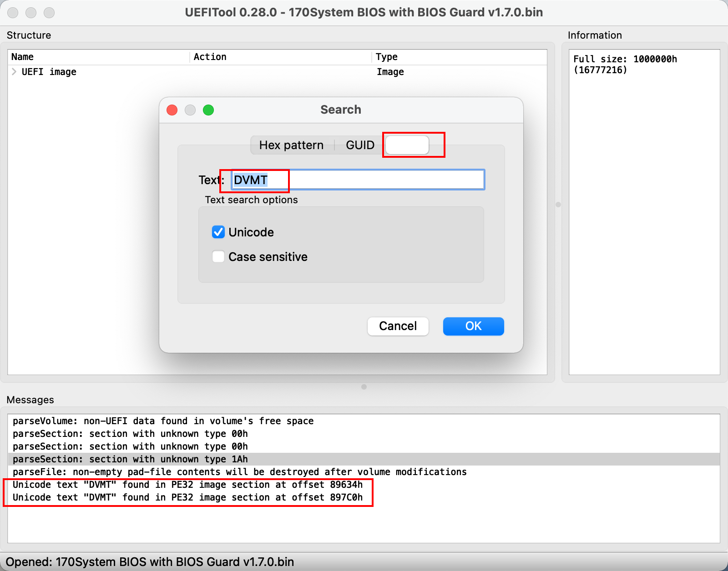This screenshot has height=571, width=728.
Task: Click the Name column header
Action: [x=99, y=57]
